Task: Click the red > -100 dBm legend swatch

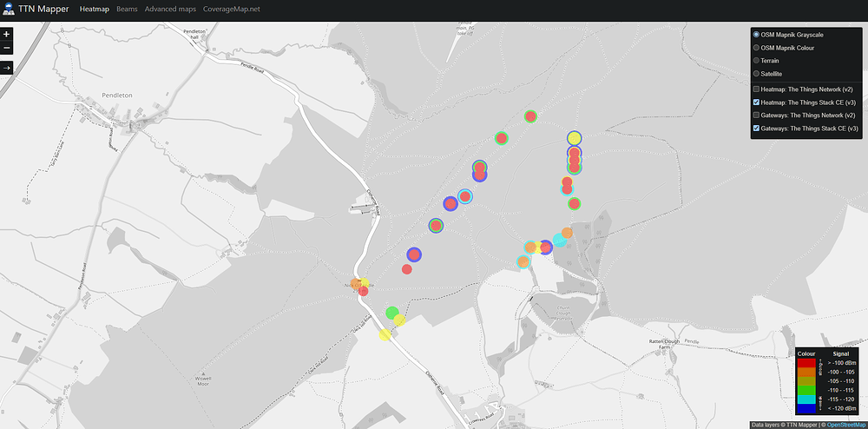Action: [806, 363]
